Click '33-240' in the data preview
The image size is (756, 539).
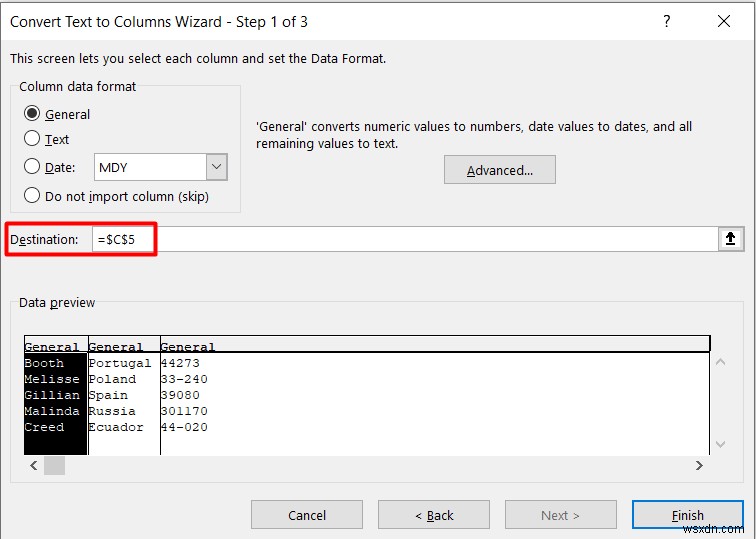click(x=184, y=379)
